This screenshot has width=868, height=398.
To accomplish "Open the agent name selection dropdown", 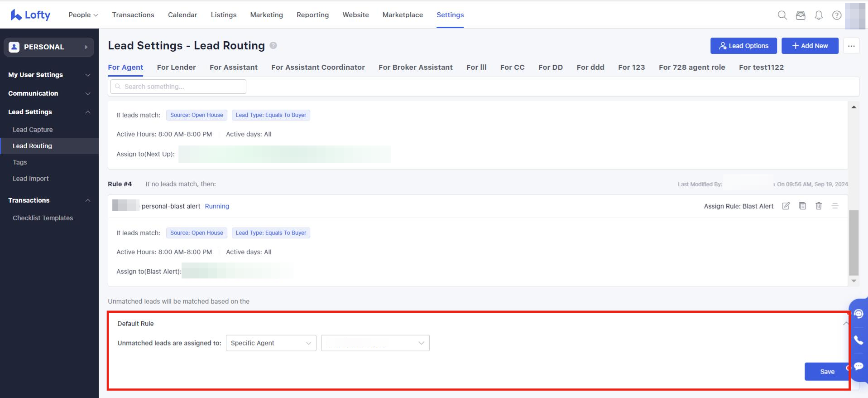I will click(375, 343).
